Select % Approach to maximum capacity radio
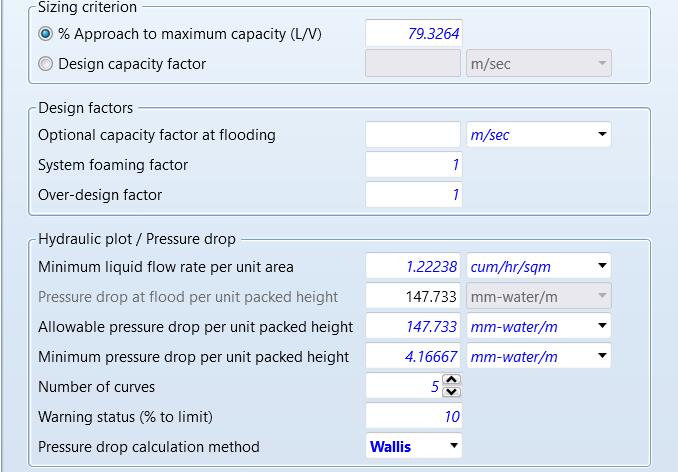Screen dimensions: 678x472 [x=46, y=34]
